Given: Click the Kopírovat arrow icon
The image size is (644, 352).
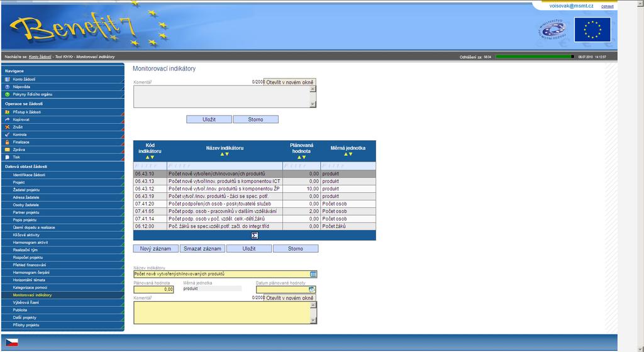Looking at the screenshot, I should click(7, 119).
